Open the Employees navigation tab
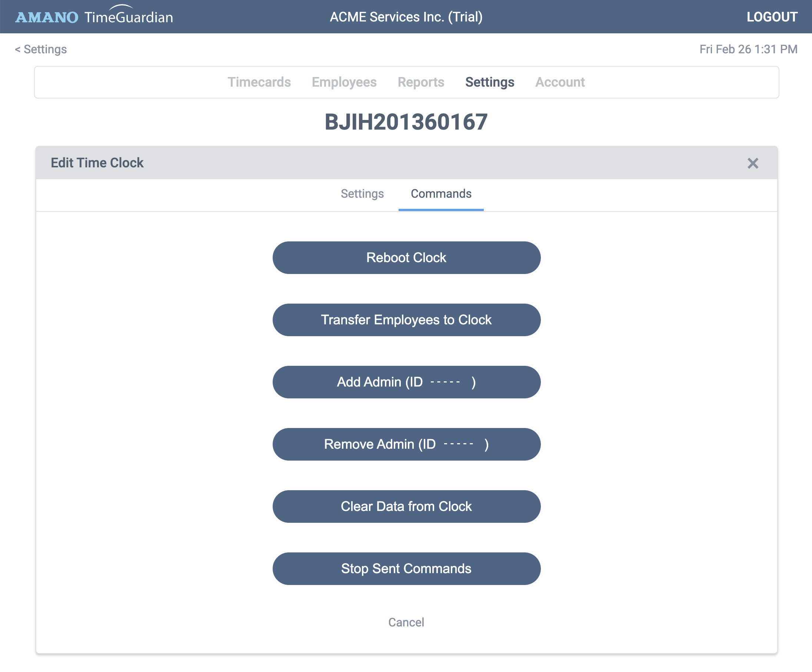 pyautogui.click(x=344, y=82)
